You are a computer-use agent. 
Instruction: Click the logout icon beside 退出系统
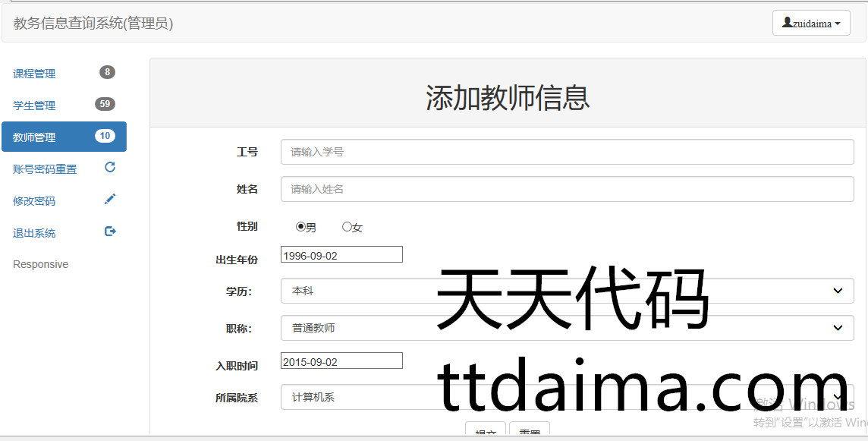pyautogui.click(x=110, y=232)
